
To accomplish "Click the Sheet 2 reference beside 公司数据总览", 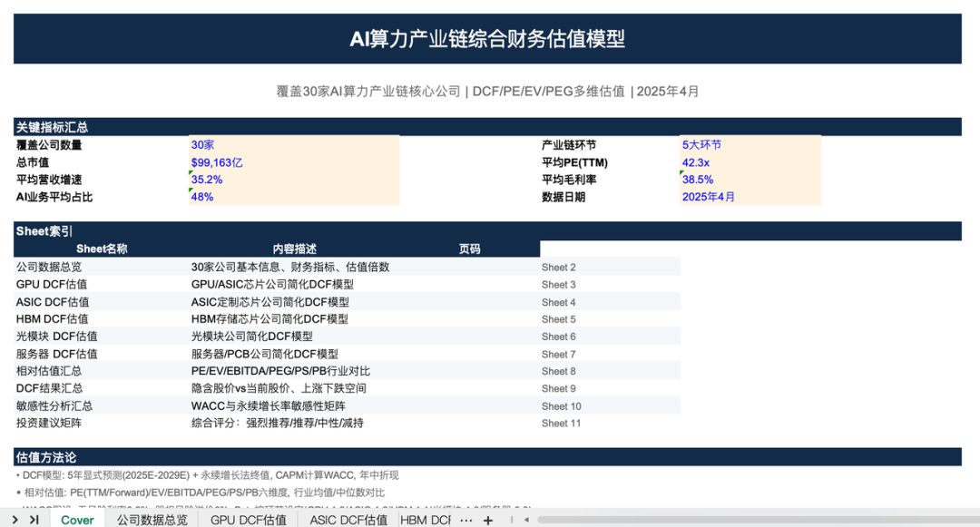I will [x=557, y=267].
